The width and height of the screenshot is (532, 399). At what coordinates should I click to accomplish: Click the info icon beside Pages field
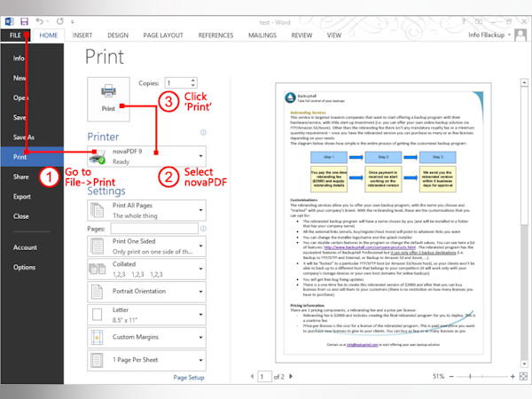(203, 229)
